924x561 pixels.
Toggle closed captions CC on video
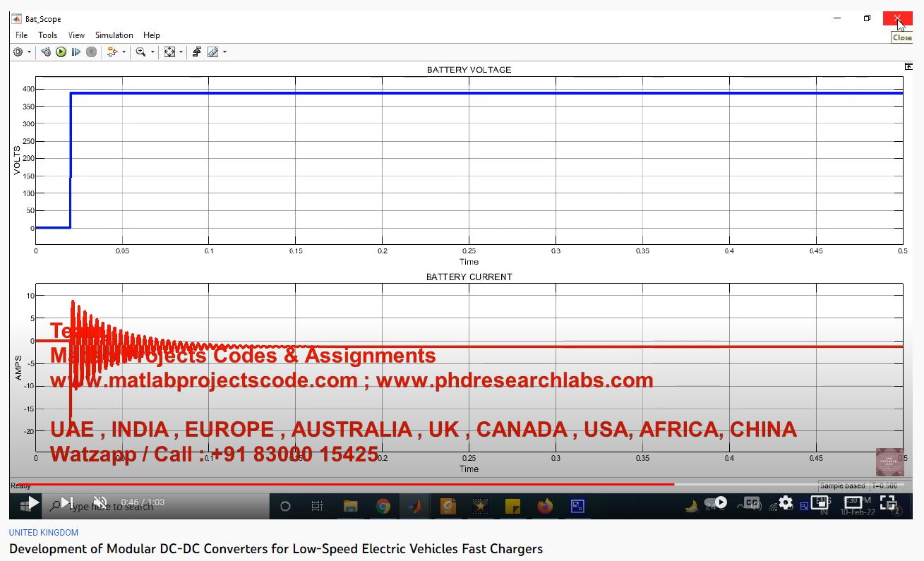tap(752, 502)
